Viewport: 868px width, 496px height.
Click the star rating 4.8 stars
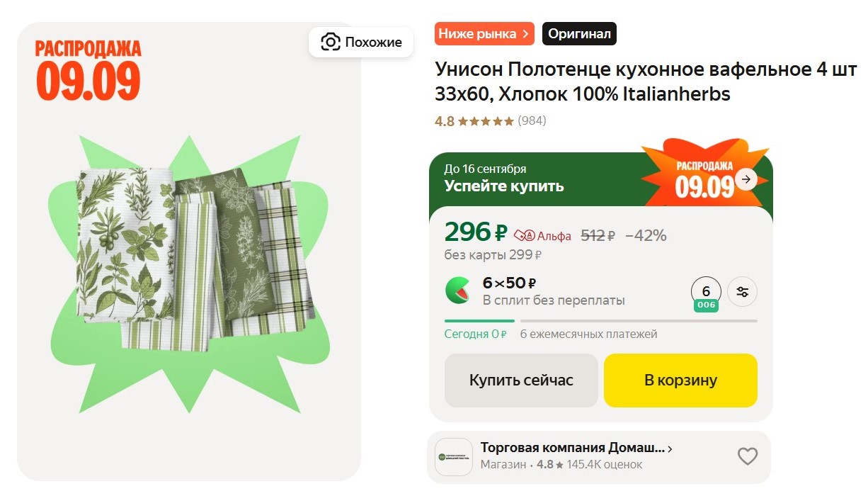tap(485, 121)
